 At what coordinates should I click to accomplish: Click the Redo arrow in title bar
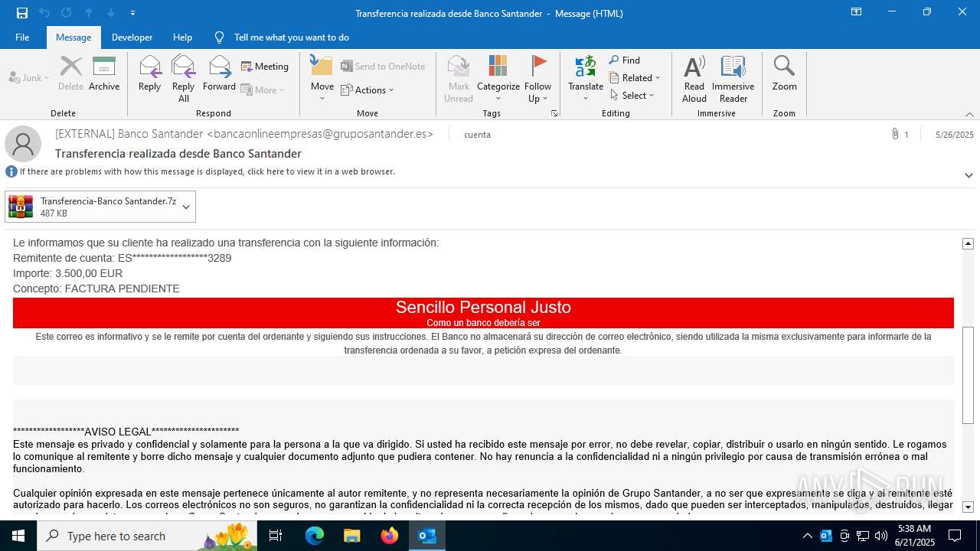(x=67, y=13)
